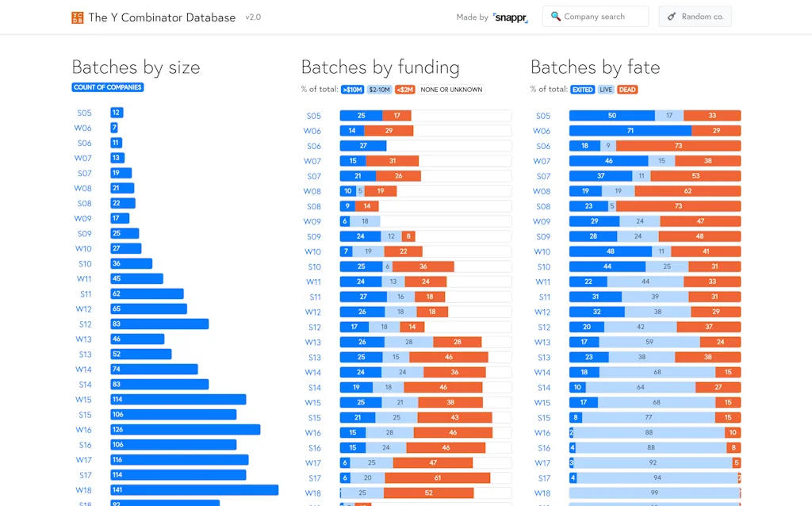
Task: Click inside the Company search field
Action: [599, 16]
